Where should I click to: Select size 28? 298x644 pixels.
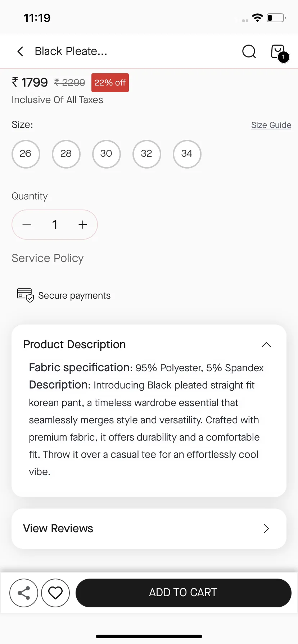(66, 154)
